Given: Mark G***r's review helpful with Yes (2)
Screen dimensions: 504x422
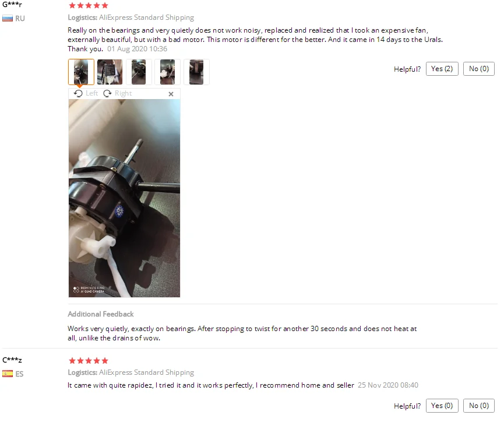Looking at the screenshot, I should click(x=442, y=69).
